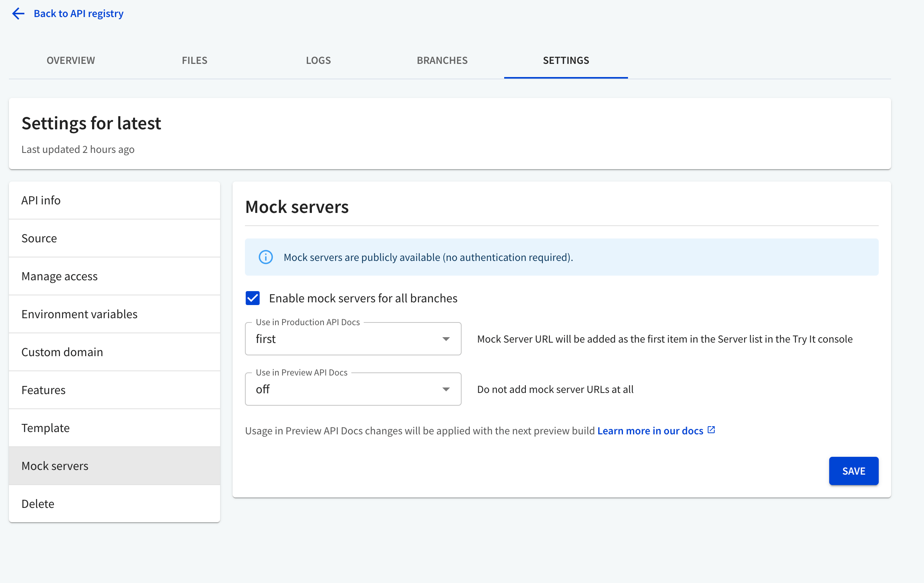The height and width of the screenshot is (583, 924).
Task: Click the back arrow icon
Action: pyautogui.click(x=18, y=14)
